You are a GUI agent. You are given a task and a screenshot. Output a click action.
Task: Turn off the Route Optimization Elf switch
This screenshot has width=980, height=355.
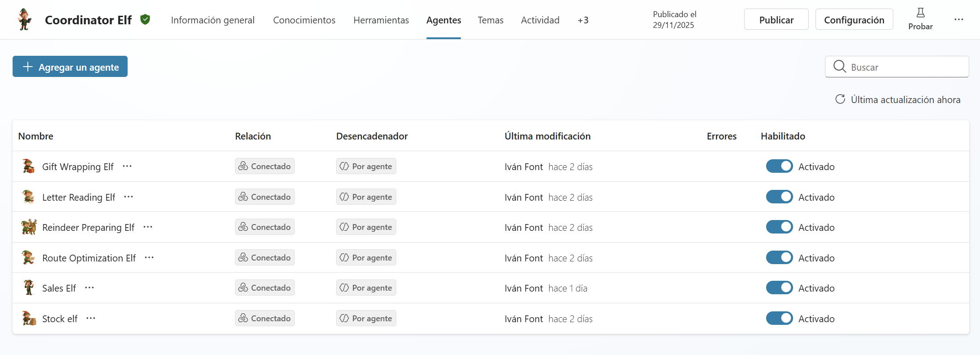pyautogui.click(x=779, y=258)
